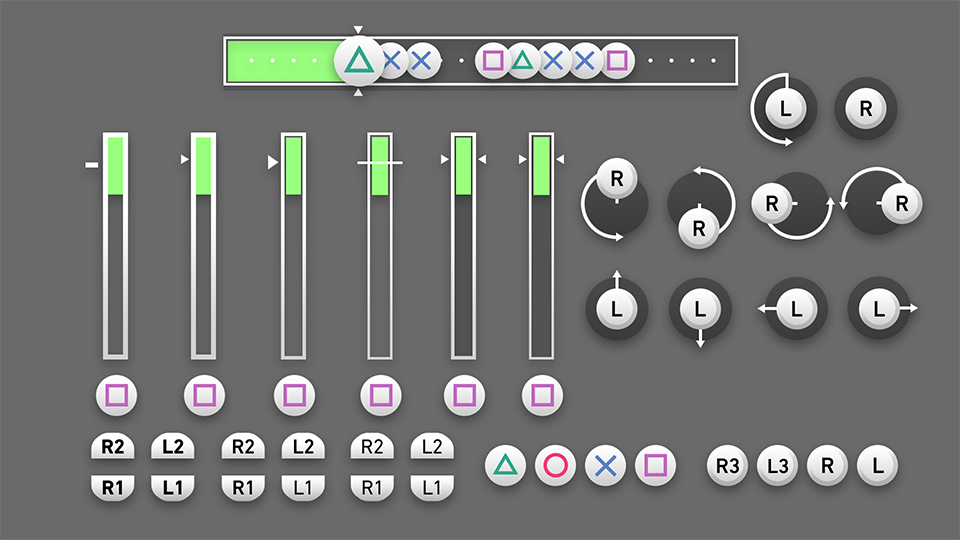Image resolution: width=960 pixels, height=540 pixels.
Task: Click the square button that ends the sequence bar group
Action: (617, 61)
